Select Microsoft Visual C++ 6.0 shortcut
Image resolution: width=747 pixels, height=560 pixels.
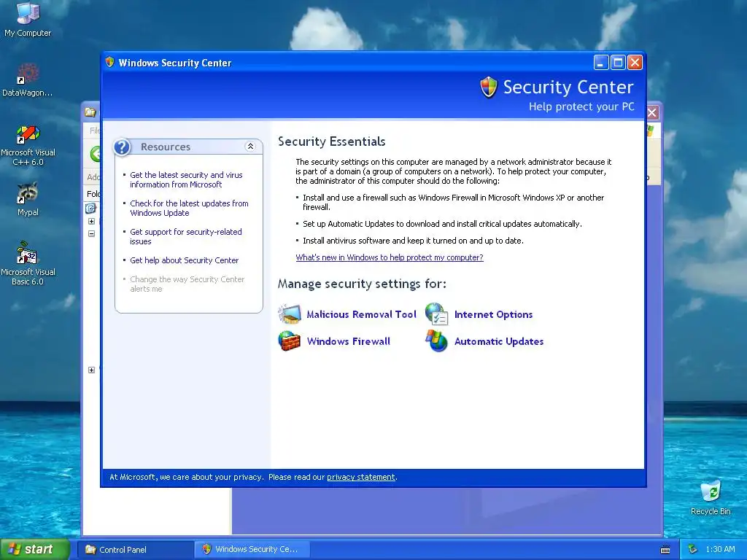click(x=28, y=146)
